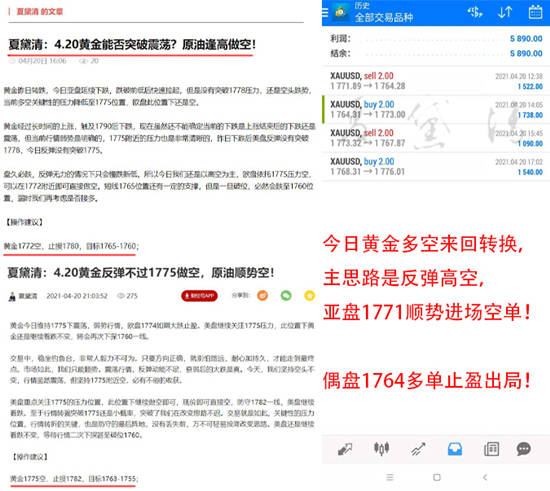Click the 夏黛清 的文章 section heading

click(x=40, y=12)
